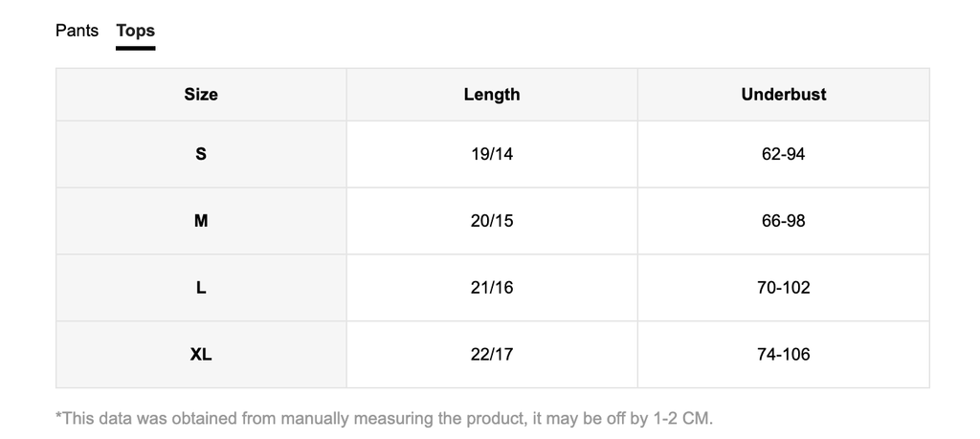Screen dimensions: 980x439
Task: Click the 19/14 length cell
Action: (x=492, y=154)
